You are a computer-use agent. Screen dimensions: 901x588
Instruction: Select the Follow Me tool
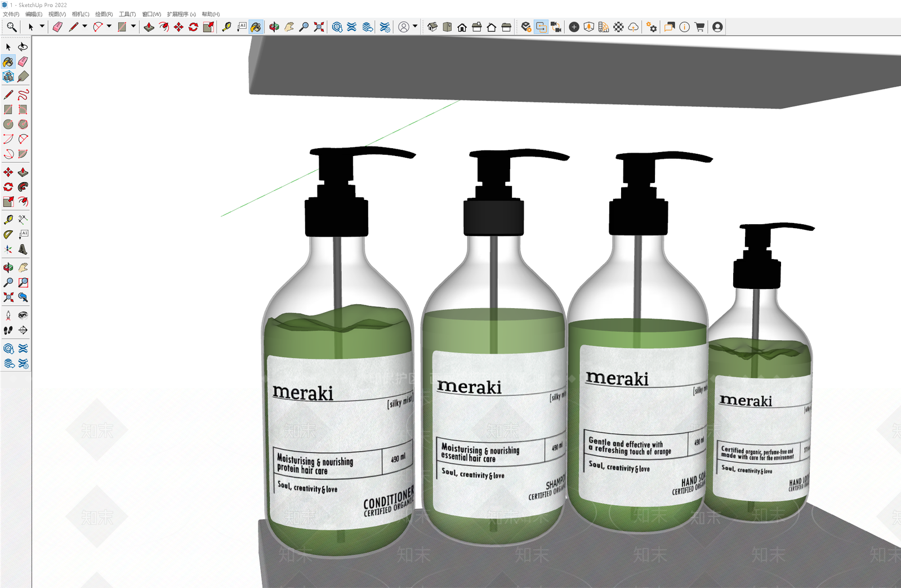point(23,187)
